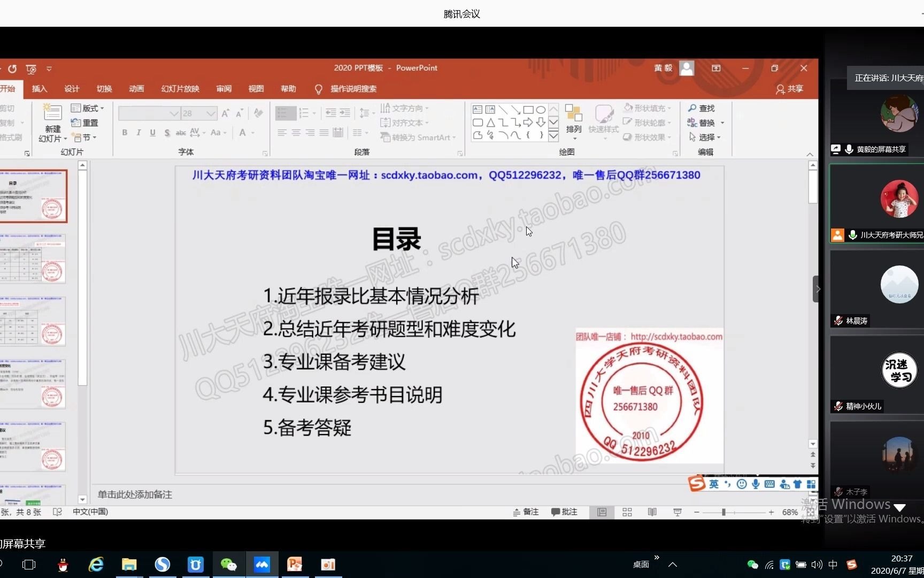Image resolution: width=924 pixels, height=578 pixels.
Task: Toggle Bold formatting
Action: [125, 133]
